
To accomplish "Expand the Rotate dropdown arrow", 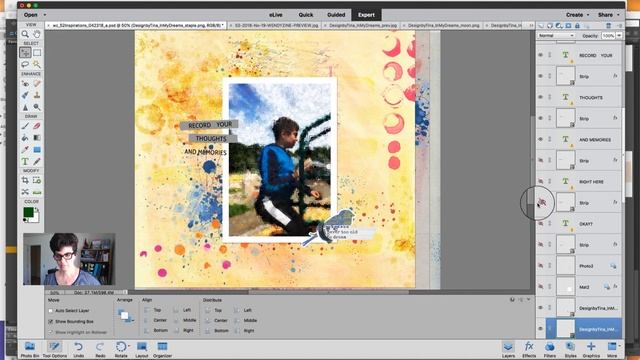I will coord(129,346).
